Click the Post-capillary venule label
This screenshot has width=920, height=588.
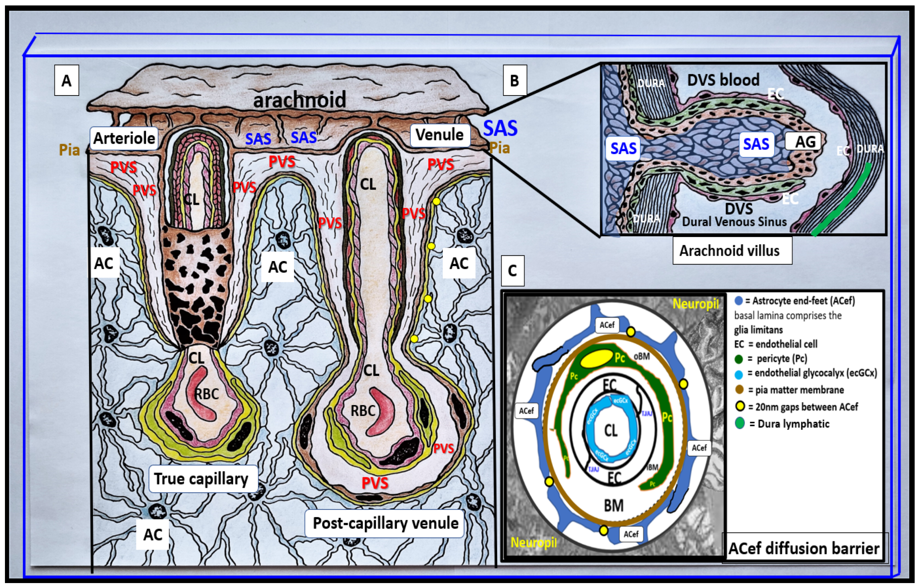coord(385,523)
